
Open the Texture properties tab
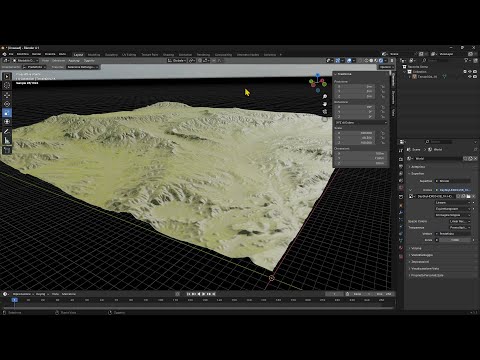point(401,256)
